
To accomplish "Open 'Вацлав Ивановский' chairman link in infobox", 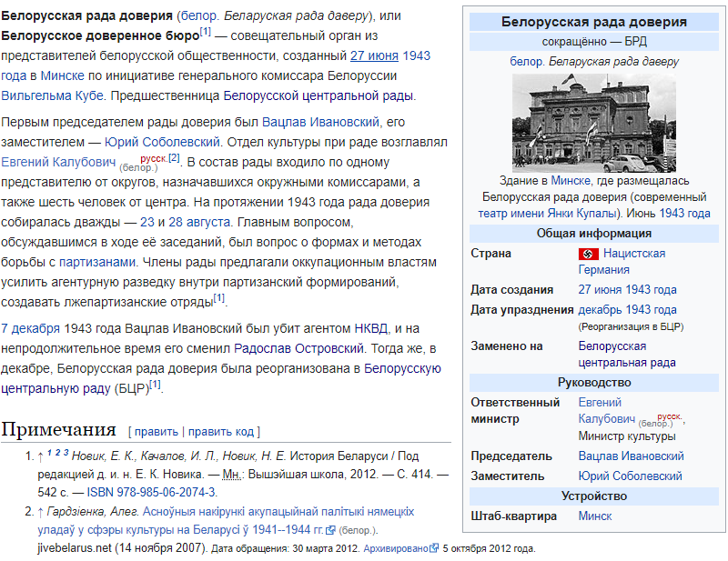I will [631, 456].
